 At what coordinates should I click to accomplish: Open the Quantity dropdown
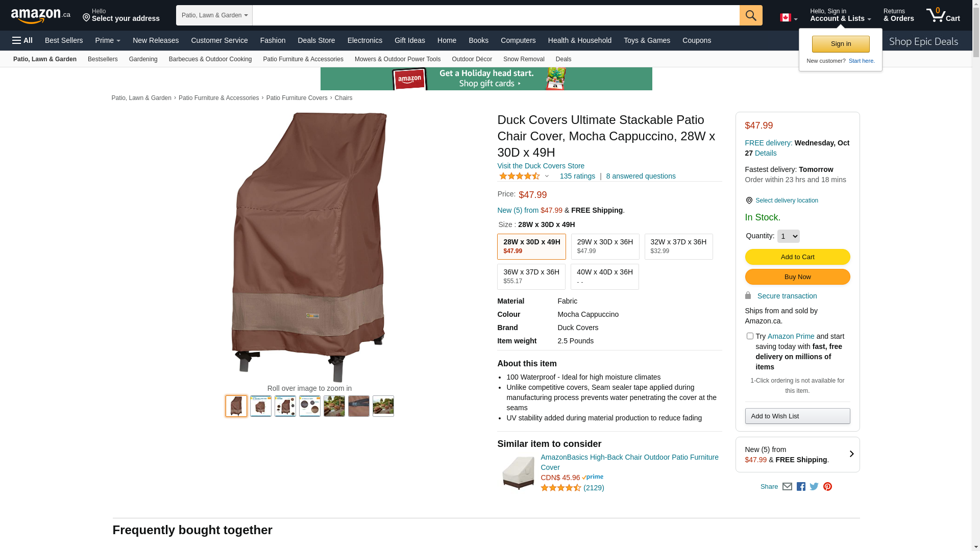(x=789, y=236)
